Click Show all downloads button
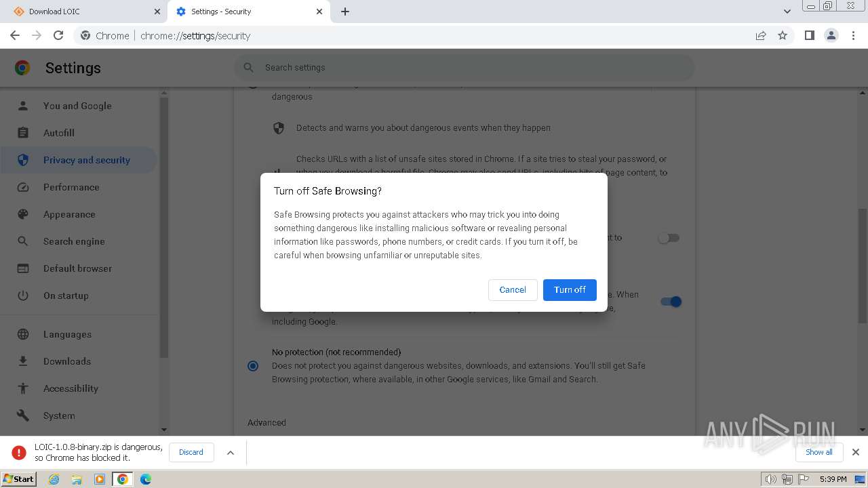Viewport: 868px width, 488px height. coord(818,452)
